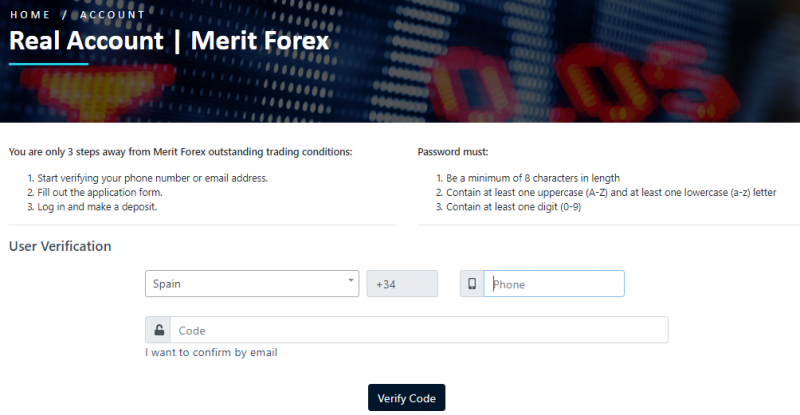
Task: Open the Spain country dropdown
Action: pyautogui.click(x=252, y=284)
